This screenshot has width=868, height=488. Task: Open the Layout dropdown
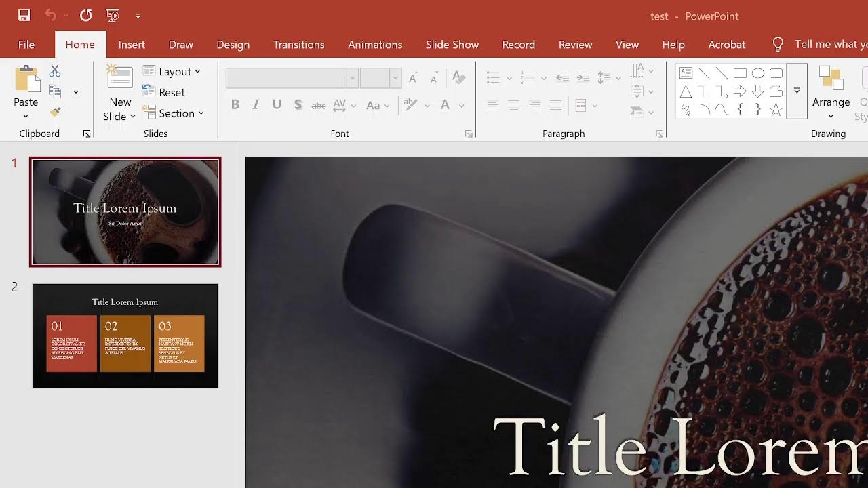pos(172,71)
